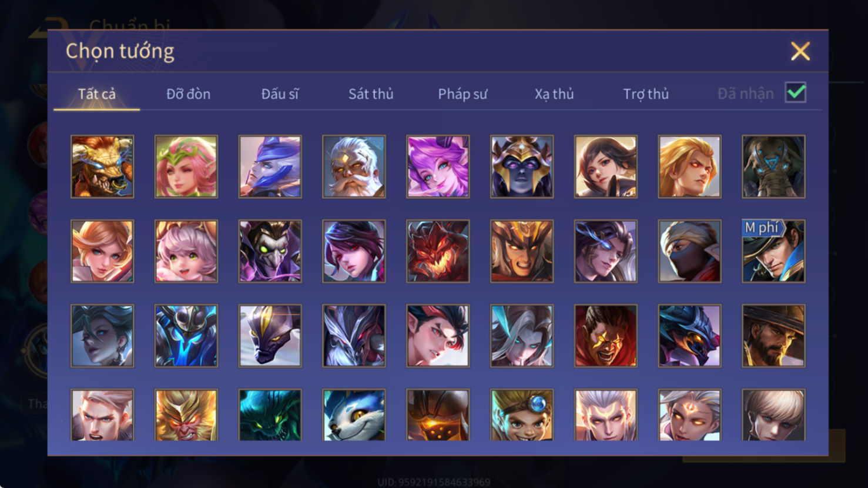Choose the pink-haired hero with green leaf crown
Viewport: 868px width, 488px height.
[186, 166]
